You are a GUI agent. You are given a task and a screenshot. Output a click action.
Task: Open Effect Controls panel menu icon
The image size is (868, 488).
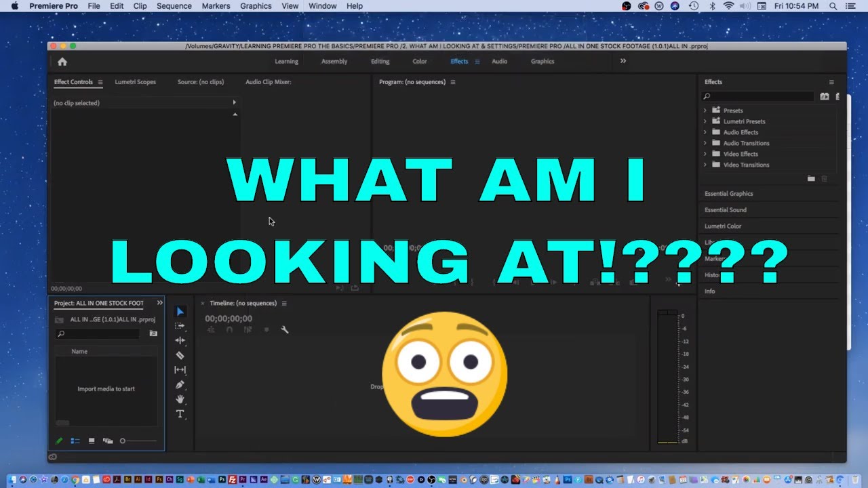100,82
